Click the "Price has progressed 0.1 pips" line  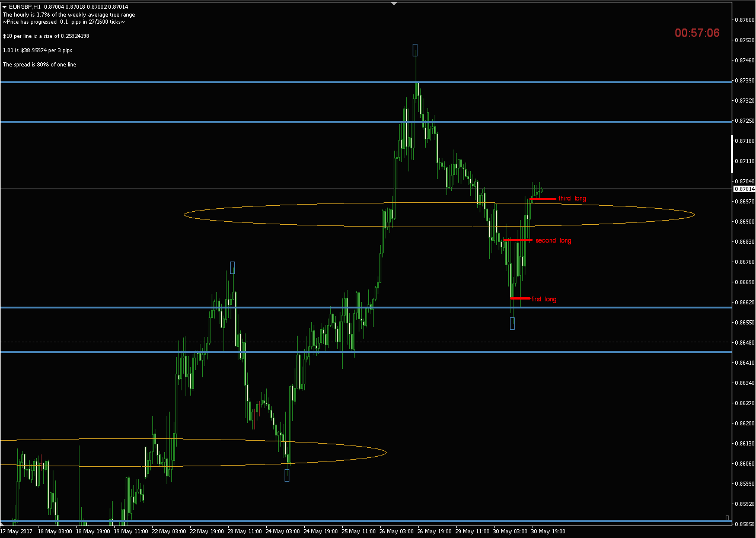pyautogui.click(x=63, y=21)
